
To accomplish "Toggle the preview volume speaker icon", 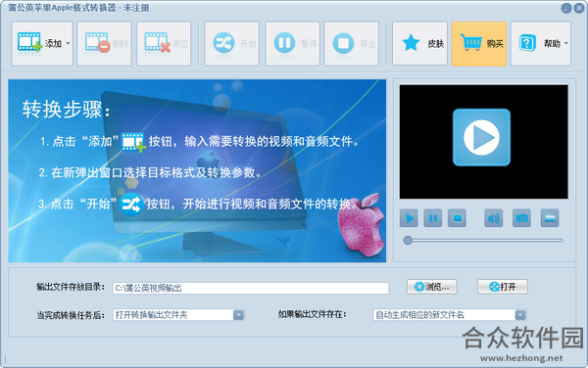I will click(494, 218).
